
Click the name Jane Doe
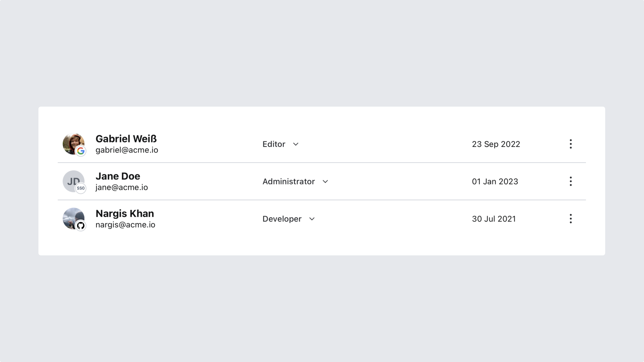click(118, 176)
